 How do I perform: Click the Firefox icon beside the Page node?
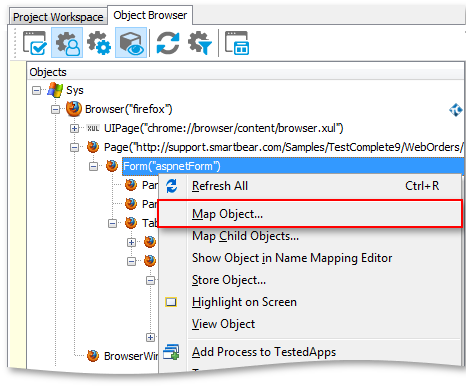click(x=93, y=147)
